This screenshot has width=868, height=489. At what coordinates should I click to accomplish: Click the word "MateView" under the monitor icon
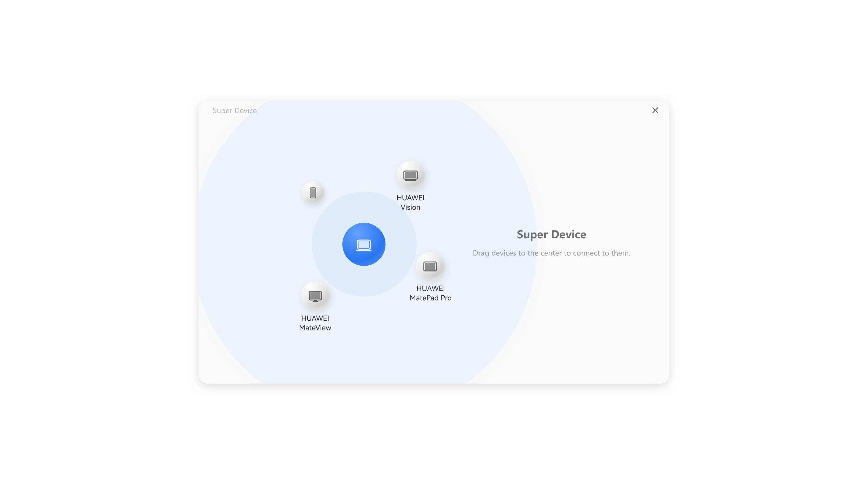(x=315, y=328)
